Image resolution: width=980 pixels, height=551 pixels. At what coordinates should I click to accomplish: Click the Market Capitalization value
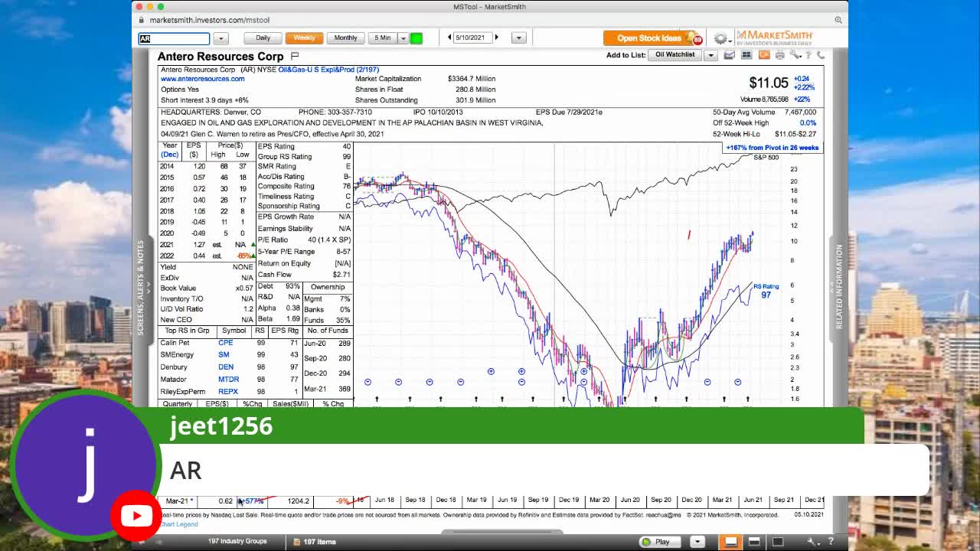(x=472, y=79)
